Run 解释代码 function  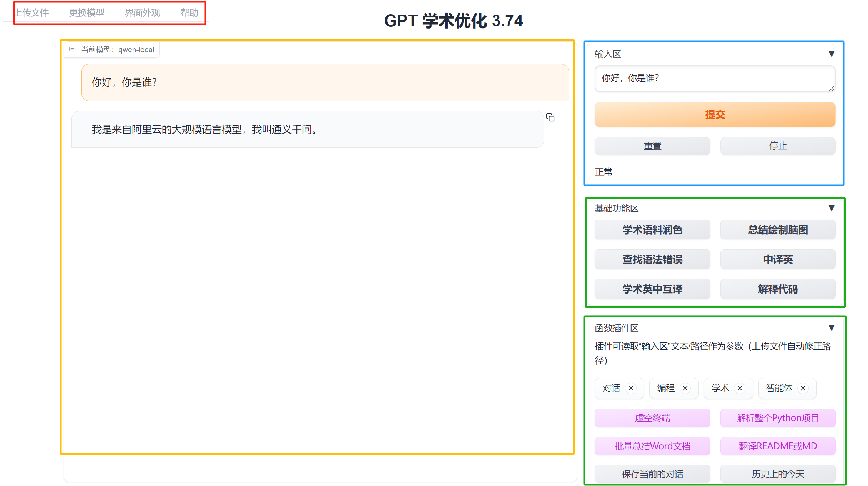tap(778, 289)
